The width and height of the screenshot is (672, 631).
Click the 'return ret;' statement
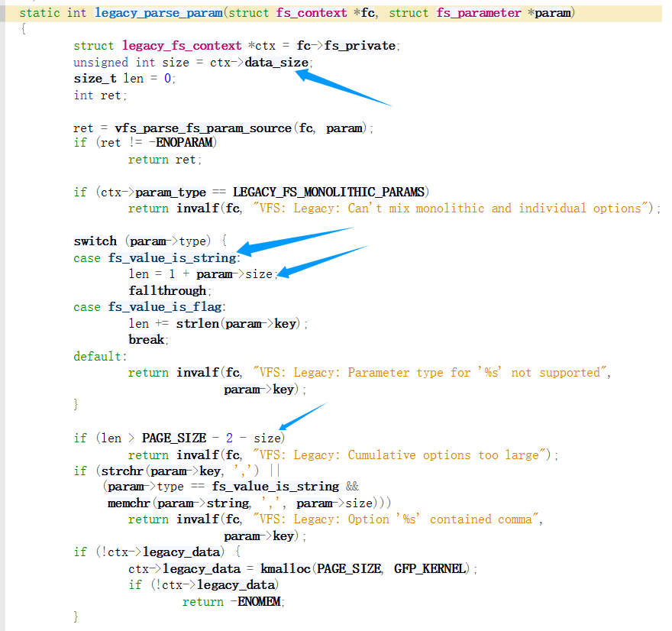[165, 160]
